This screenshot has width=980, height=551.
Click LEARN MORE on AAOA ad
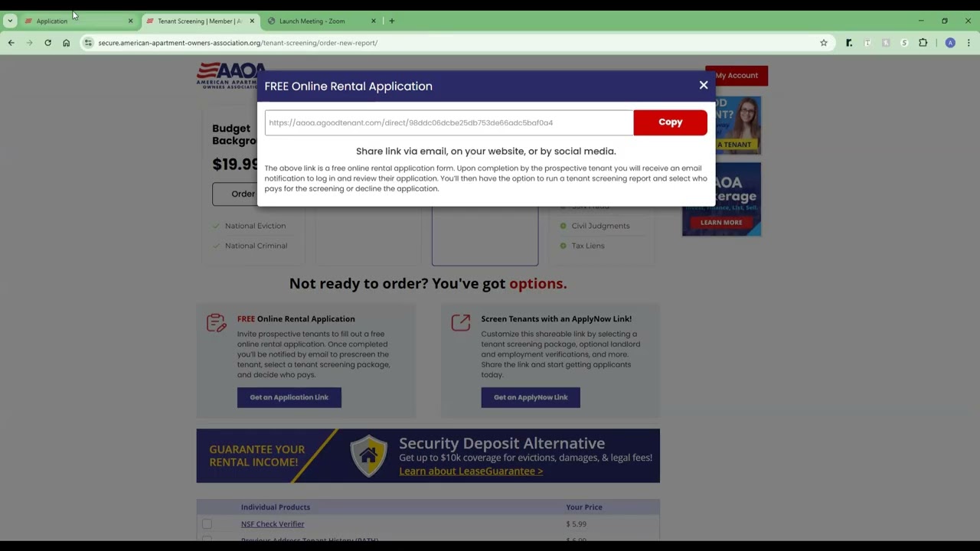point(721,223)
